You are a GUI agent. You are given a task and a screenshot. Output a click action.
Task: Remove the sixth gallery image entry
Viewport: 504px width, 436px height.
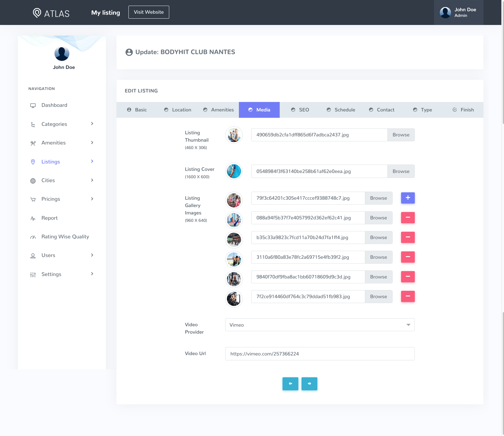[408, 296]
